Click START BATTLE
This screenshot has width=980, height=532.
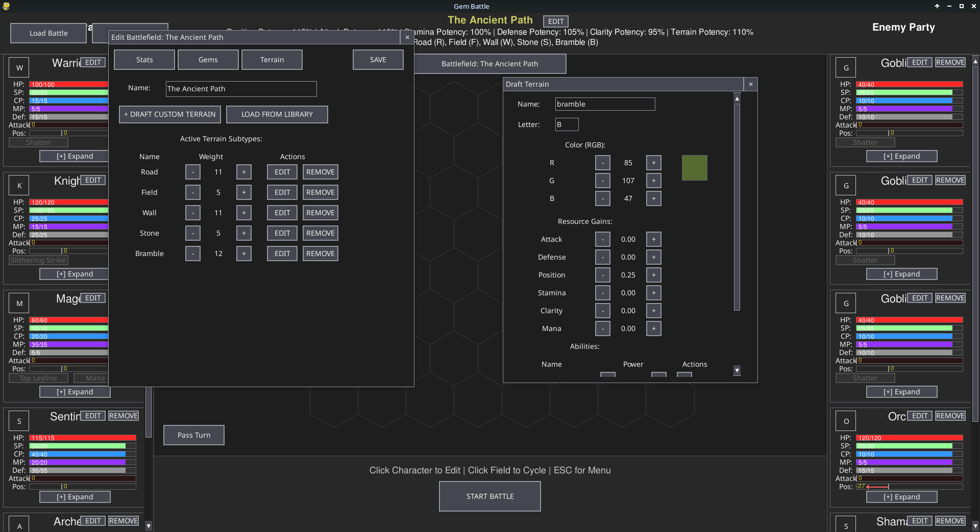[x=489, y=496]
